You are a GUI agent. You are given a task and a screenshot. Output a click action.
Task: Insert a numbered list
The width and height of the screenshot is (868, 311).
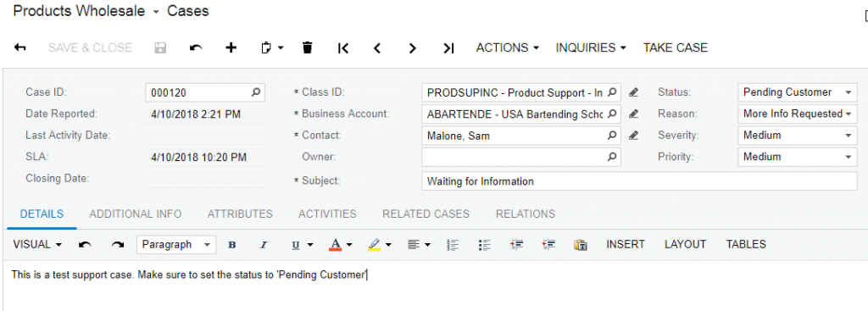pos(453,245)
